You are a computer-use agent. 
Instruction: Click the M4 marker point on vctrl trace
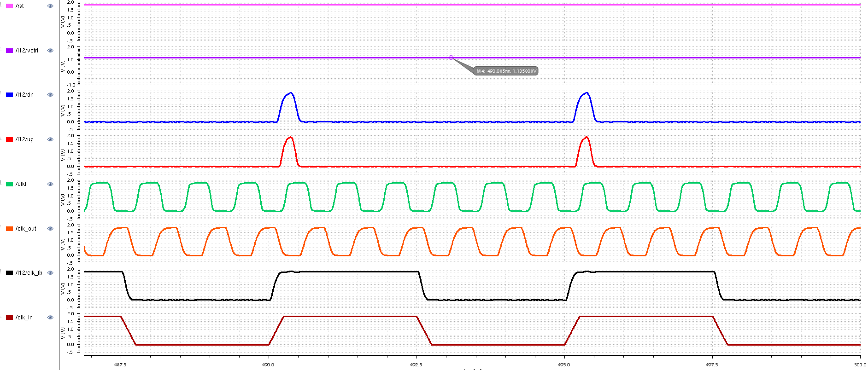[451, 58]
